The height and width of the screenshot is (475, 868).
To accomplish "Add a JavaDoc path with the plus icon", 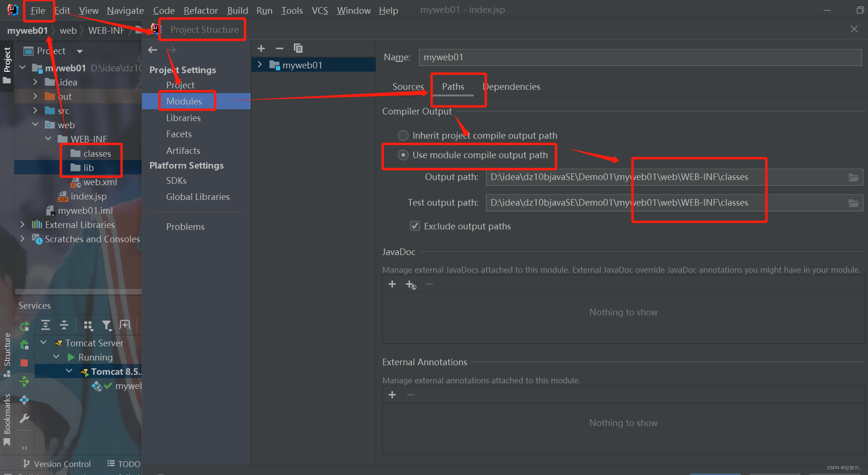I will click(392, 284).
